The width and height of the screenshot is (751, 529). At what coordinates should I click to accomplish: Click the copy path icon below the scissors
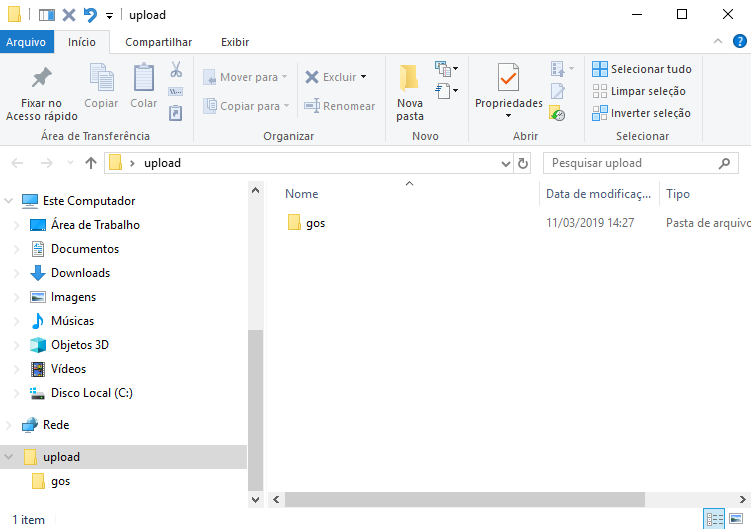pyautogui.click(x=176, y=92)
